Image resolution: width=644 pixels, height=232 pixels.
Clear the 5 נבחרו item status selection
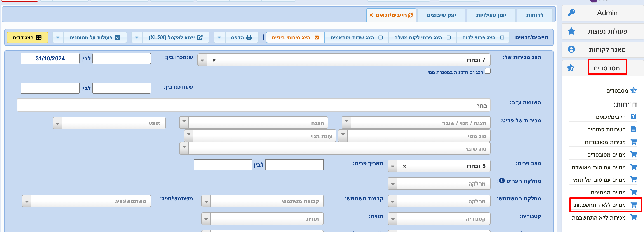coord(404,166)
